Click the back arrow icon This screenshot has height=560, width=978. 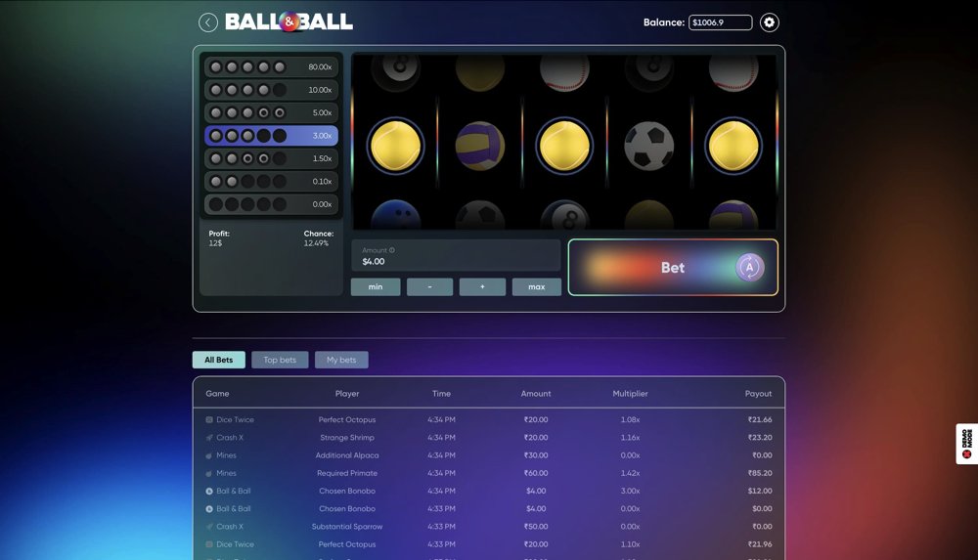coord(208,22)
